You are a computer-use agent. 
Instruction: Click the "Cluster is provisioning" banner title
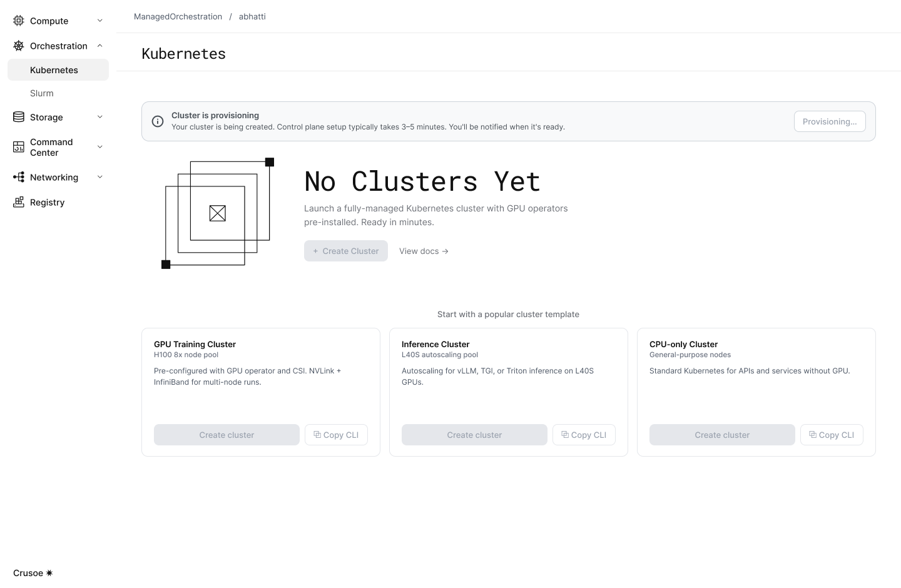point(215,115)
